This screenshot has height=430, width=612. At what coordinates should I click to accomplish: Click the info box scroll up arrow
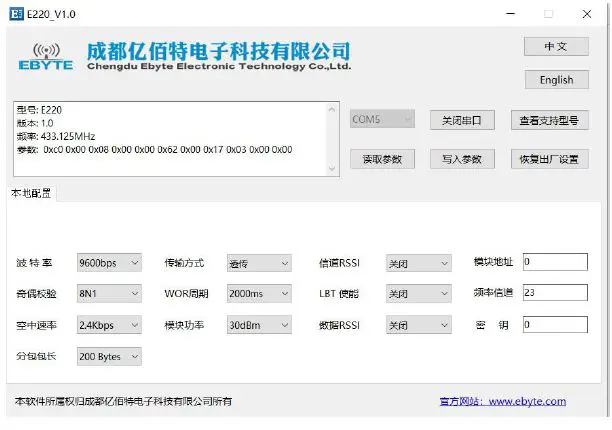point(332,110)
